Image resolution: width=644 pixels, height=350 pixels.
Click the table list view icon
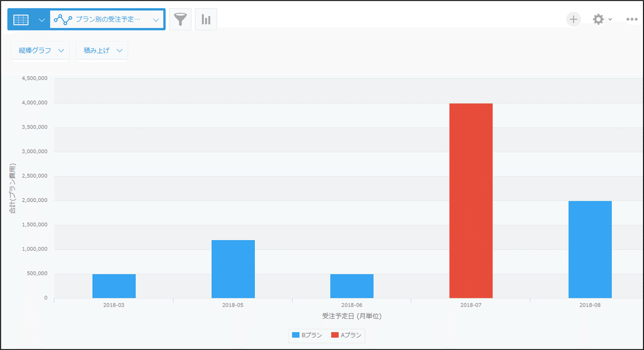point(21,20)
